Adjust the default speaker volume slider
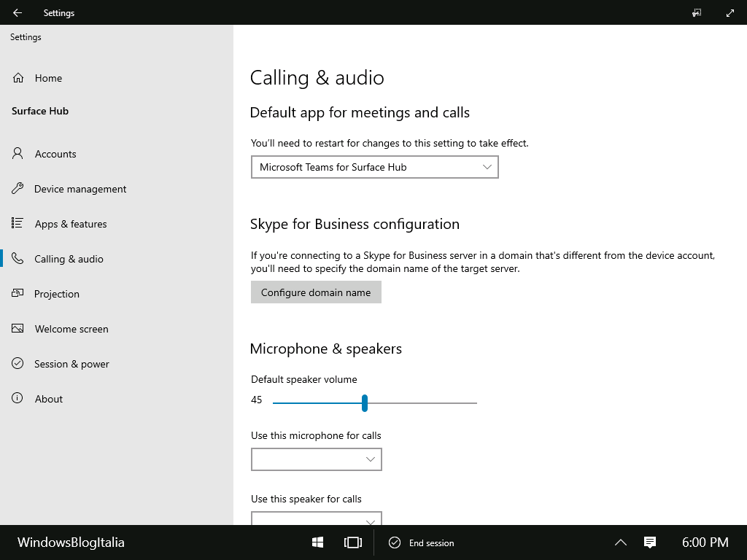Screen dimensions: 747x560 point(365,402)
